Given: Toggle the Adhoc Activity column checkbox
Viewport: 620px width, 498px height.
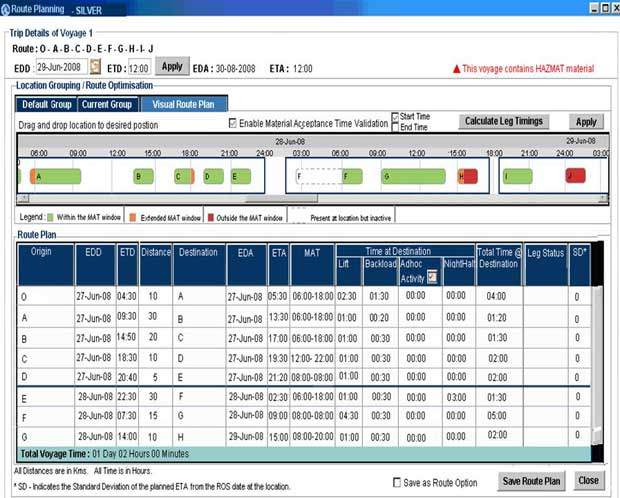Looking at the screenshot, I should click(x=431, y=277).
